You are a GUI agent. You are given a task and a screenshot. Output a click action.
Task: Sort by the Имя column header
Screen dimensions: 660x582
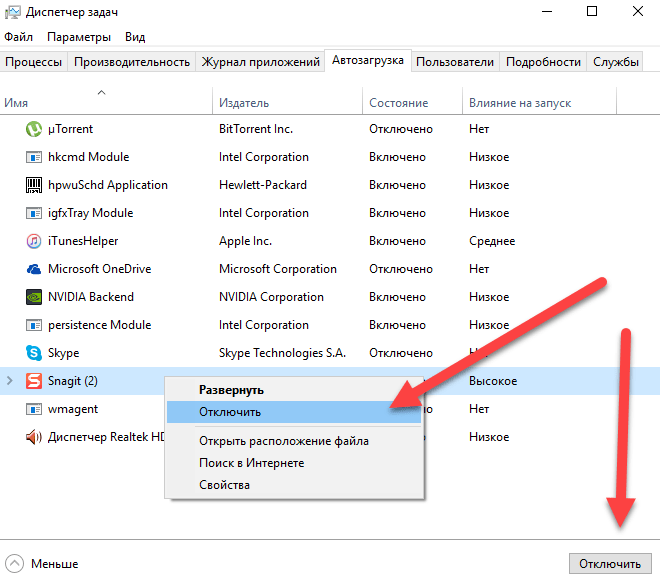click(16, 103)
